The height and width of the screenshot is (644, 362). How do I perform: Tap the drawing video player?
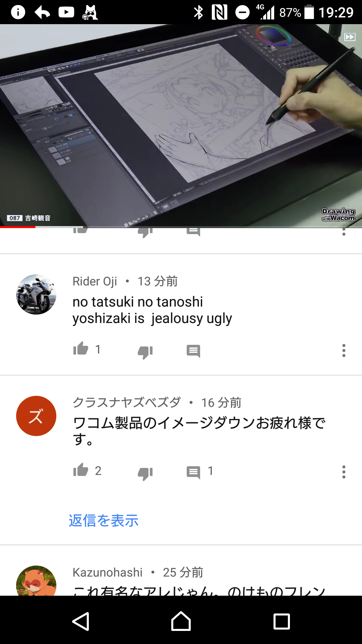point(181,126)
